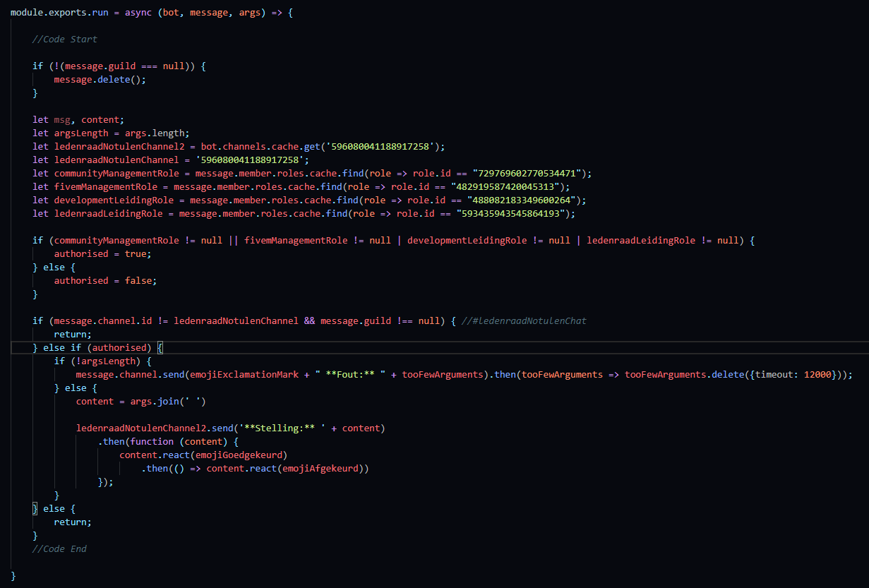Screen dimensions: 869x588
Task: Click the authorised = true statement
Action: pyautogui.click(x=102, y=253)
